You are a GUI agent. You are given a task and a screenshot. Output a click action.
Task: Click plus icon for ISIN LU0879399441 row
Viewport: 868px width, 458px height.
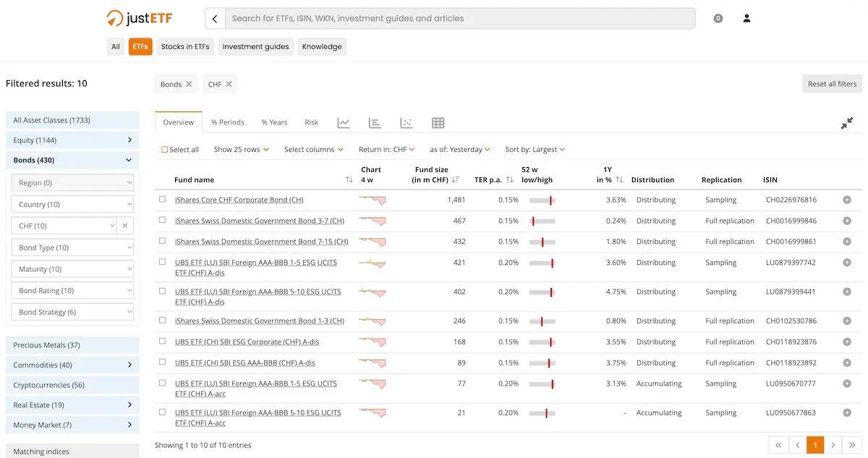click(847, 292)
